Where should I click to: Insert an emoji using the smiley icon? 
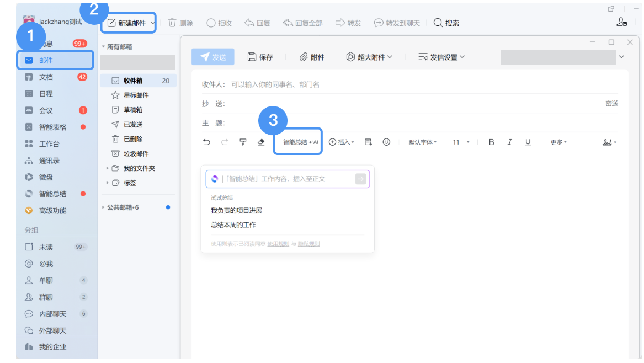click(x=386, y=142)
